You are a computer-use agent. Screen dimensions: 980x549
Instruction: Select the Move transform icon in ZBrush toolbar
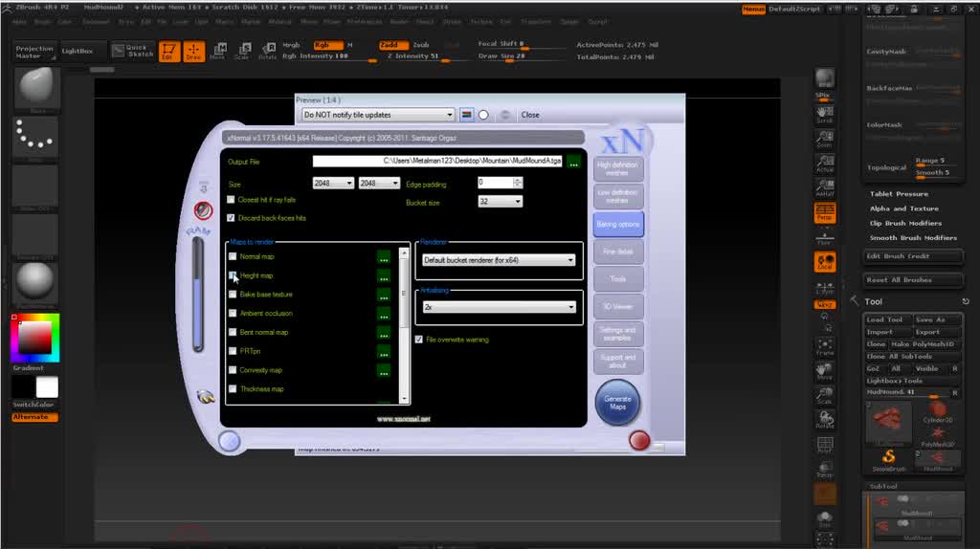218,52
